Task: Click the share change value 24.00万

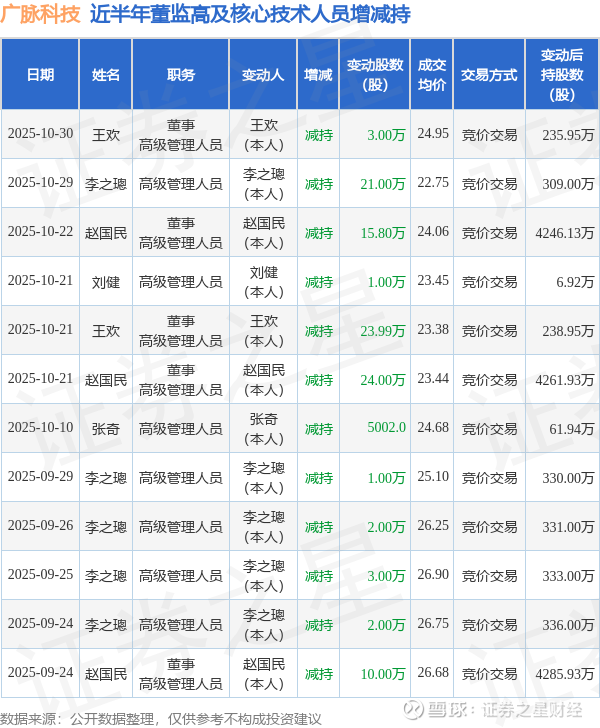Action: click(383, 380)
